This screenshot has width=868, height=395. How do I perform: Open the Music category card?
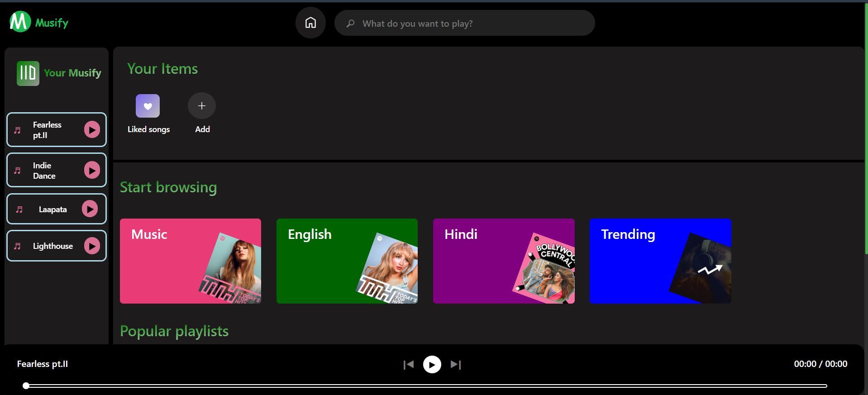tap(191, 261)
